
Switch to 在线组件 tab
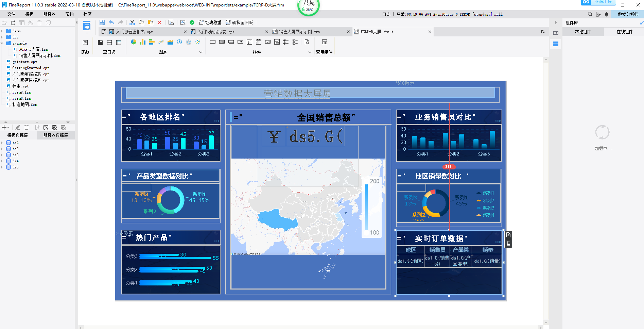tap(624, 32)
